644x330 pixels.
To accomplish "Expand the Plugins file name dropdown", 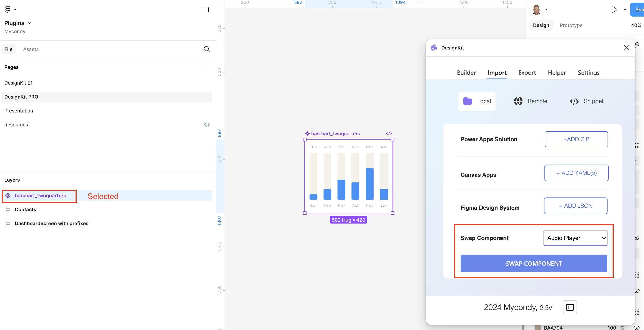I will [x=29, y=23].
